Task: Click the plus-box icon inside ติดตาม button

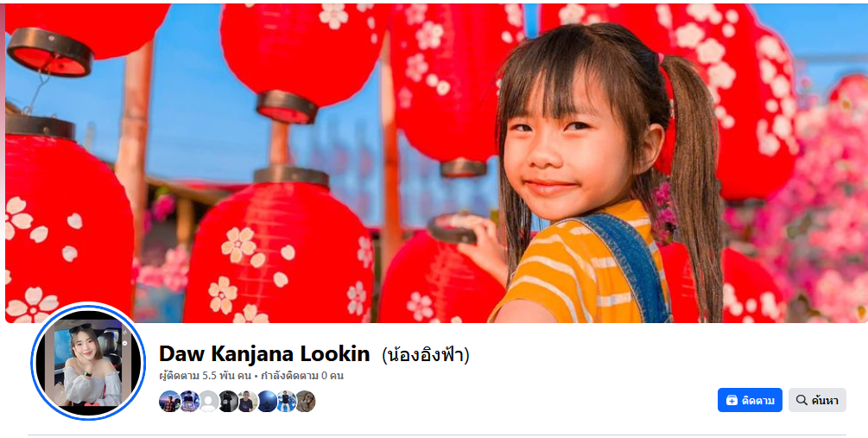Action: pos(732,400)
